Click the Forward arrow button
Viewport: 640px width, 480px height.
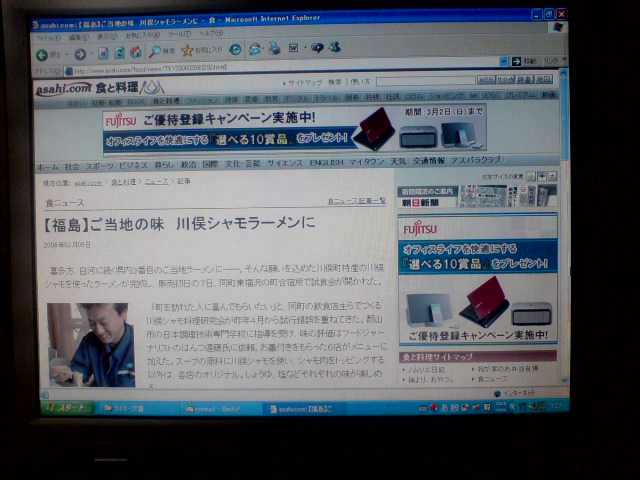(x=80, y=54)
